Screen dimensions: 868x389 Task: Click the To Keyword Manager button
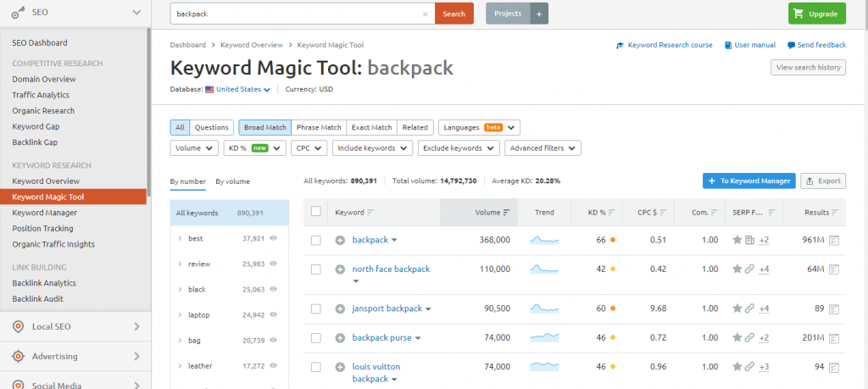[749, 181]
